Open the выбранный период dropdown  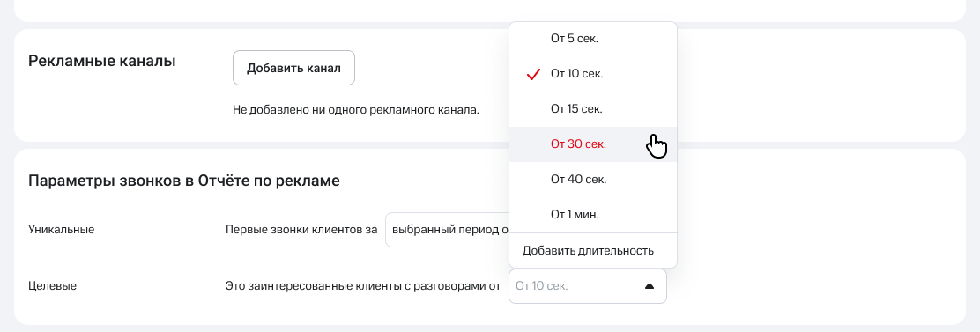point(448,230)
